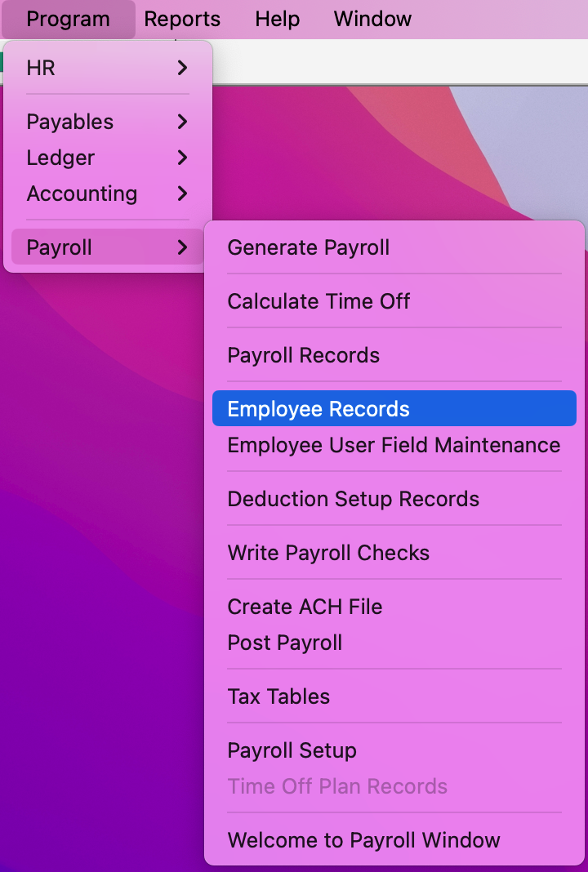Open the Window menu
Viewport: 588px width, 872px height.
(x=372, y=19)
